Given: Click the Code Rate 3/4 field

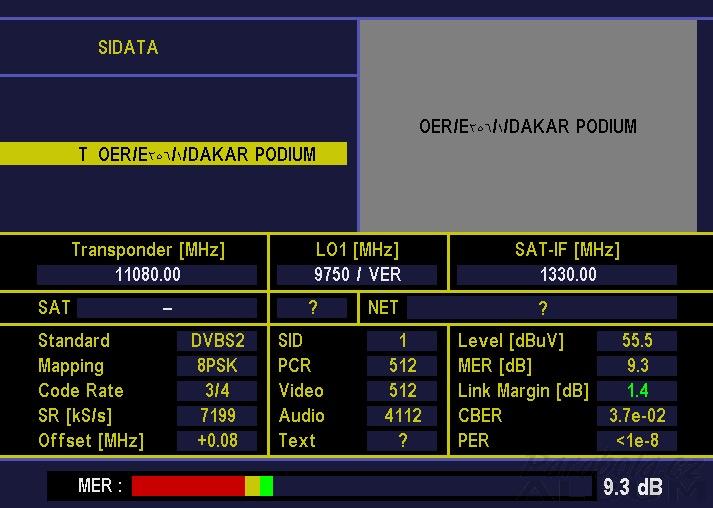Looking at the screenshot, I should point(217,391).
